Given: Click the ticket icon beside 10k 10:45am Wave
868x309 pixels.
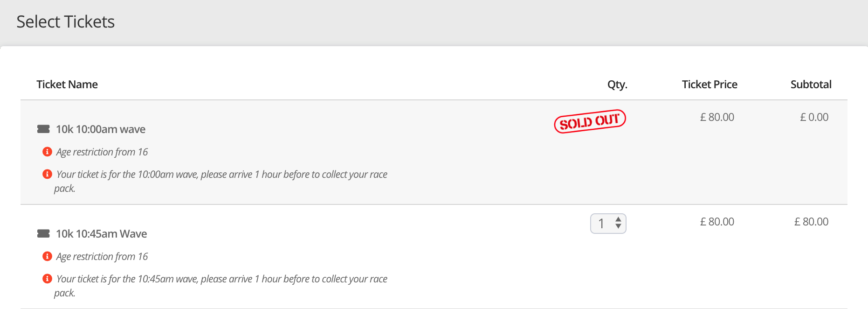Looking at the screenshot, I should [x=43, y=234].
